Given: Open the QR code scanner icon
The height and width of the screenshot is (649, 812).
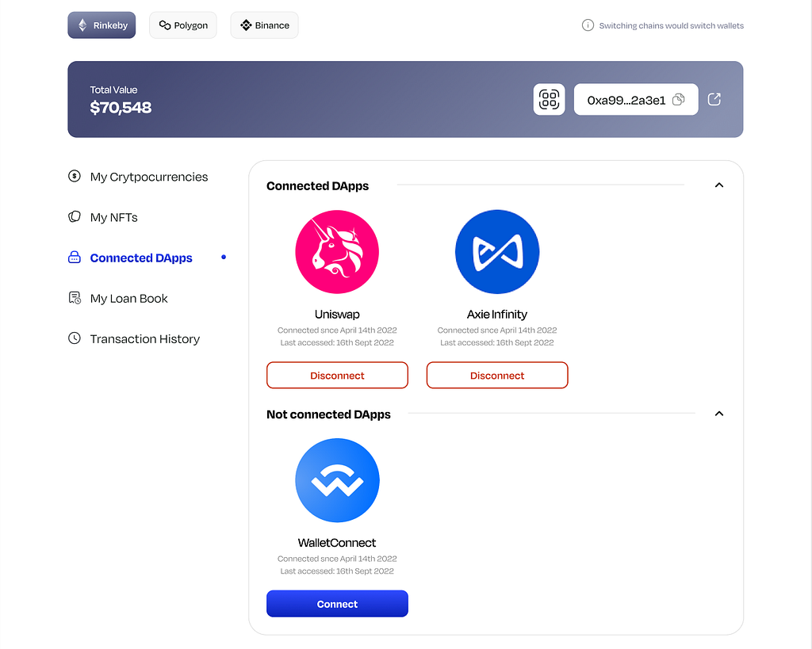Looking at the screenshot, I should coord(549,99).
